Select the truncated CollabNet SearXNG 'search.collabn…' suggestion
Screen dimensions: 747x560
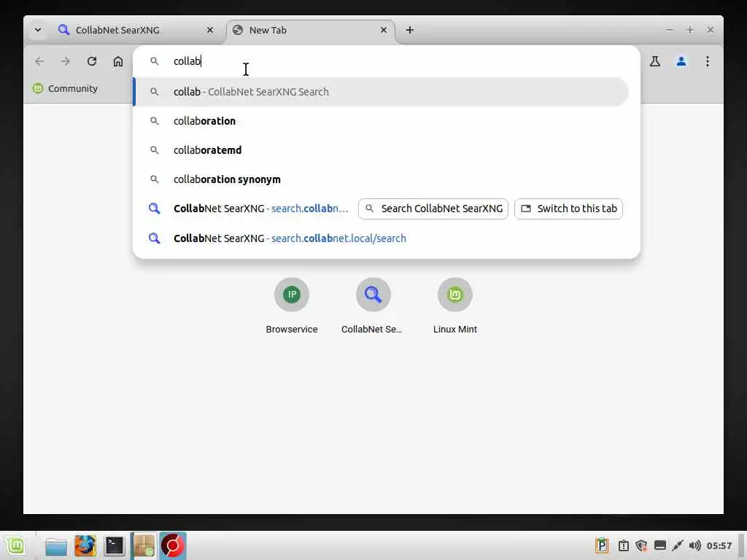click(248, 209)
